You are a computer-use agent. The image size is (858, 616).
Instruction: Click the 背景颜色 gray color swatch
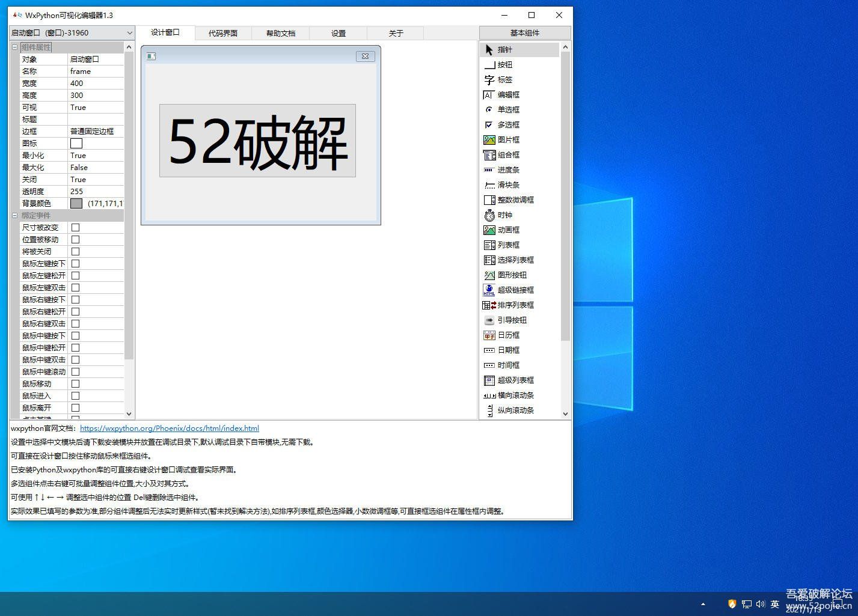click(x=76, y=204)
